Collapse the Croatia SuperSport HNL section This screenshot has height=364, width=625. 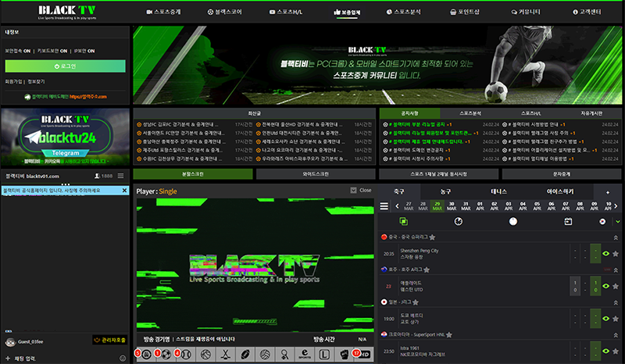pos(616,335)
